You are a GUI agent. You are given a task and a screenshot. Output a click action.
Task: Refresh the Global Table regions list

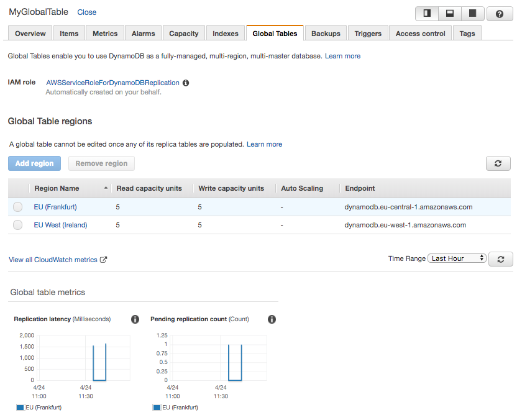point(498,163)
